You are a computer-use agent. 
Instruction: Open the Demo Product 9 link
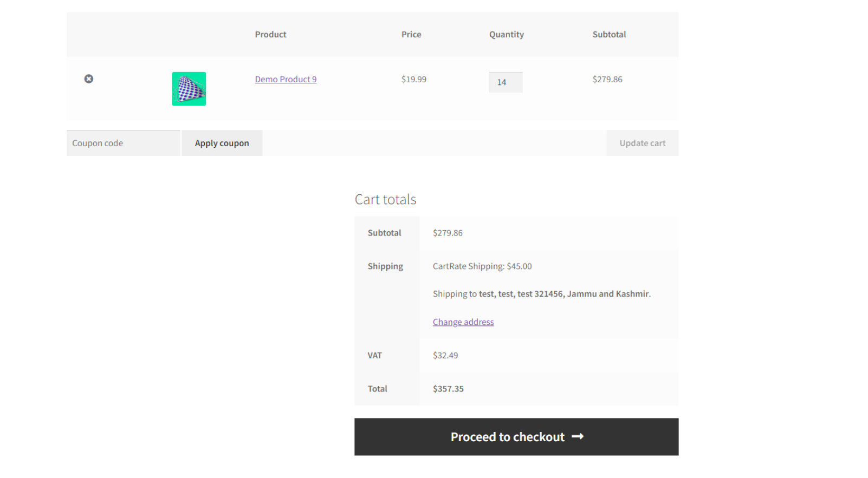pos(286,80)
